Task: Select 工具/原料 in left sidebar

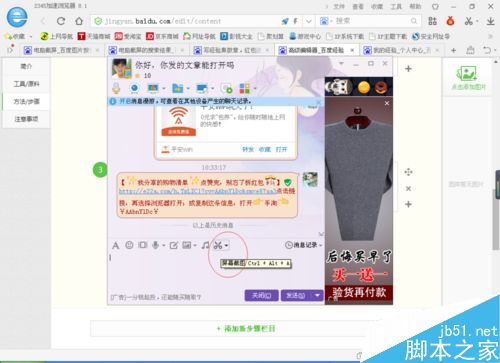Action: pos(26,84)
